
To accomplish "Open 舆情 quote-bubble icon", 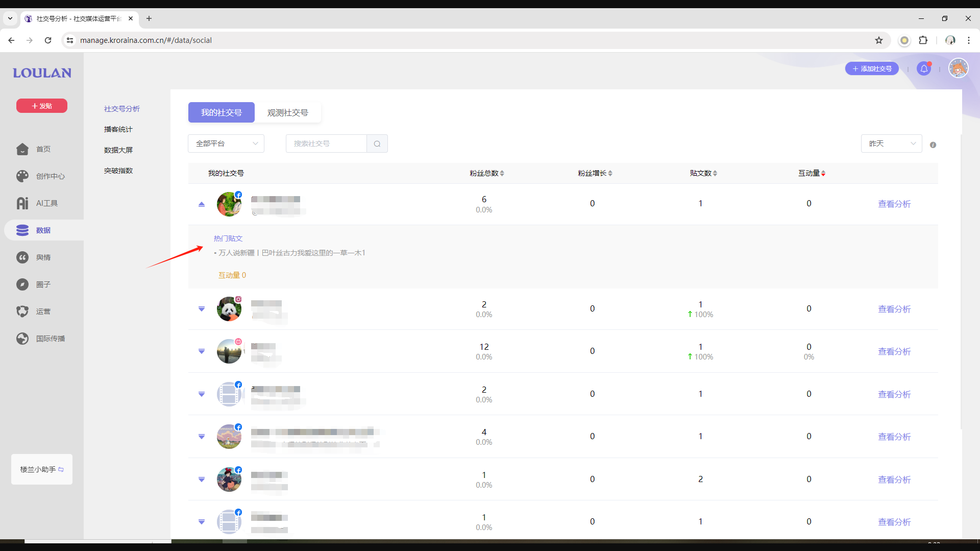I will point(22,257).
